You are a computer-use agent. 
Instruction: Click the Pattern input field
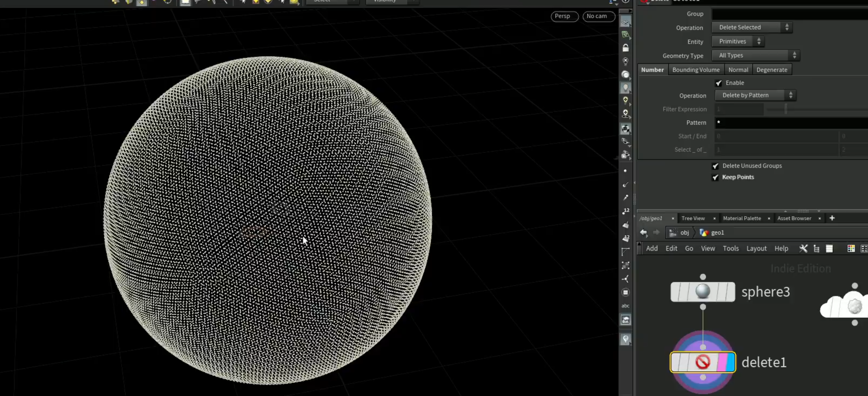791,123
